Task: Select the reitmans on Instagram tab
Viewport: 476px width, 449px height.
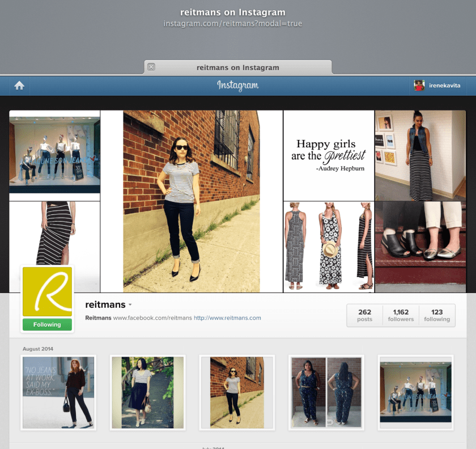Action: 238,67
